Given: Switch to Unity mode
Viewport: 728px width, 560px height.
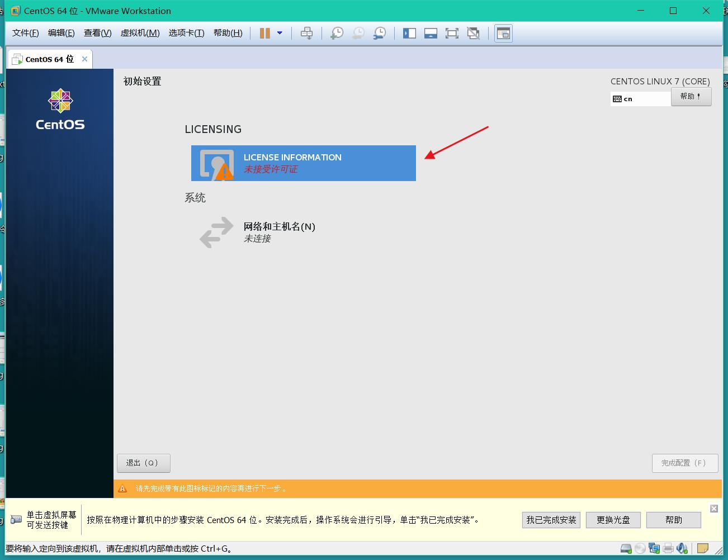Looking at the screenshot, I should pyautogui.click(x=473, y=33).
